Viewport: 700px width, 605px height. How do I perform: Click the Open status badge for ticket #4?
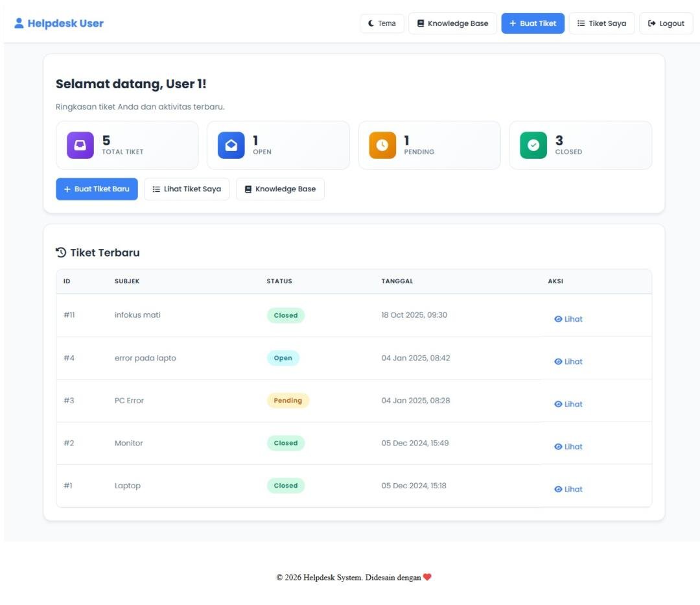(283, 358)
